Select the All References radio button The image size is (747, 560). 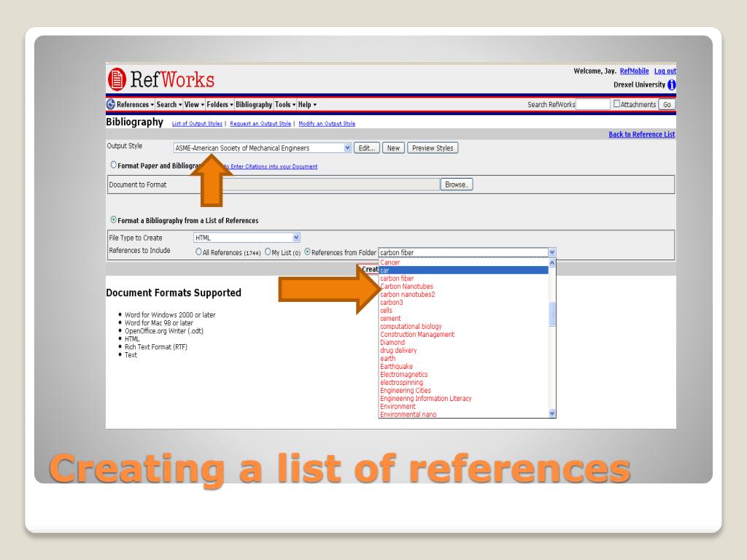coord(198,252)
